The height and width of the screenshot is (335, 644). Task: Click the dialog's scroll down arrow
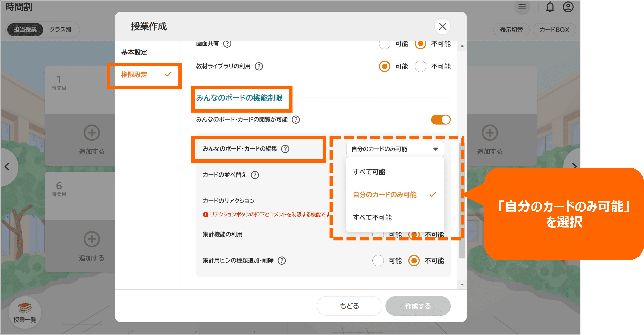click(462, 285)
